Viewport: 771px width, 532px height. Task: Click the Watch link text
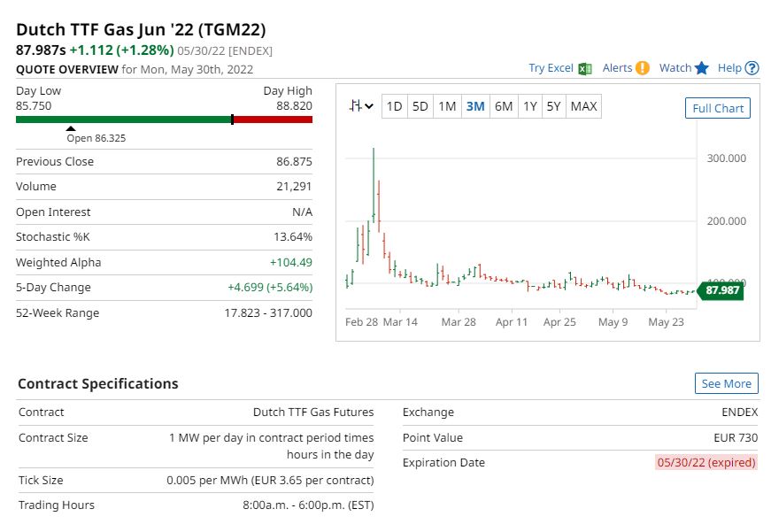click(x=675, y=68)
